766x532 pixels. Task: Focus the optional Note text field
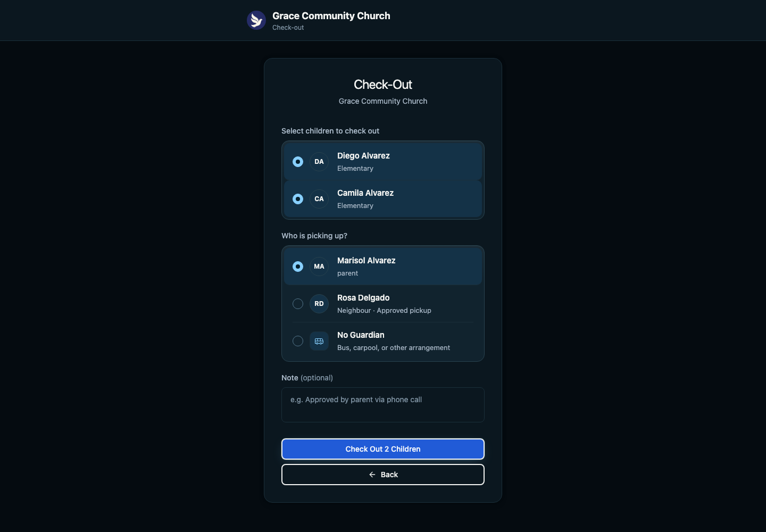383,405
